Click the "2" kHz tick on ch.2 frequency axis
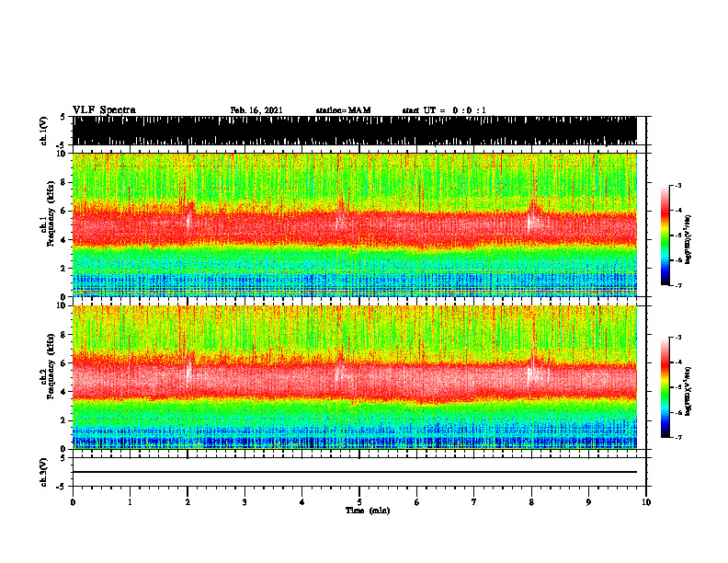The height and width of the screenshot is (563, 728). [63, 420]
